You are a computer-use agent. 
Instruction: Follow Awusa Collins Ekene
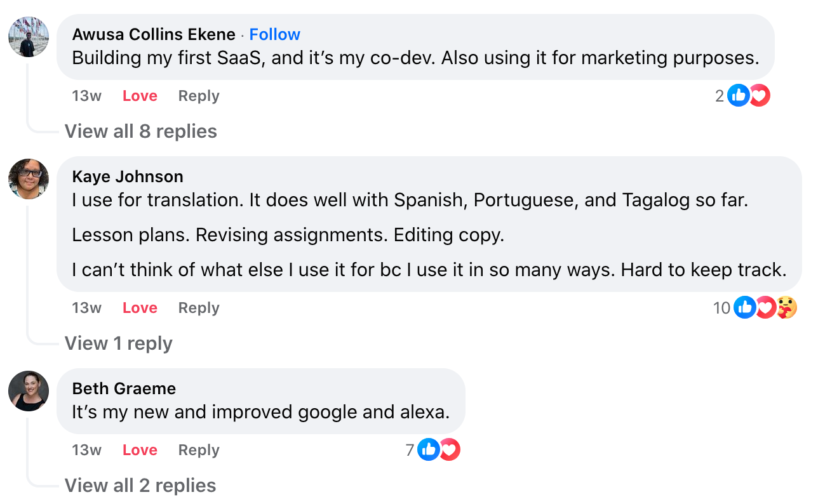click(x=274, y=34)
